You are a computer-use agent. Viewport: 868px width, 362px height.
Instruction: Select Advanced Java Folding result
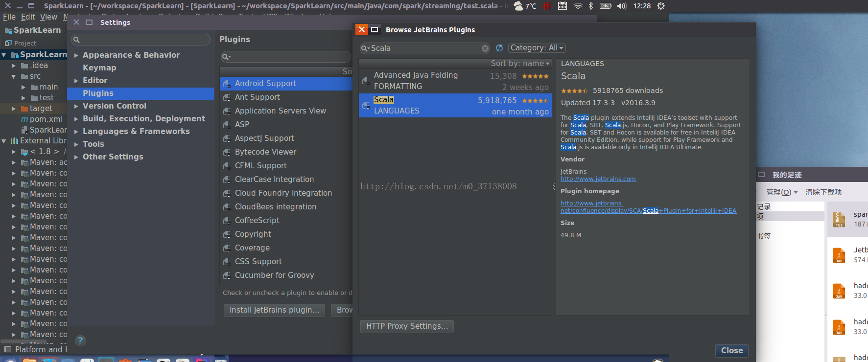point(455,81)
